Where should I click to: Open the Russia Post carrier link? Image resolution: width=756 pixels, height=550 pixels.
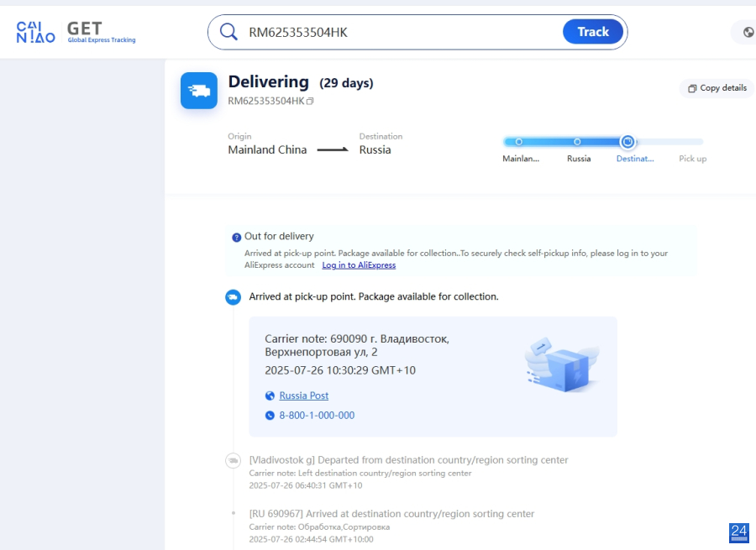click(304, 395)
